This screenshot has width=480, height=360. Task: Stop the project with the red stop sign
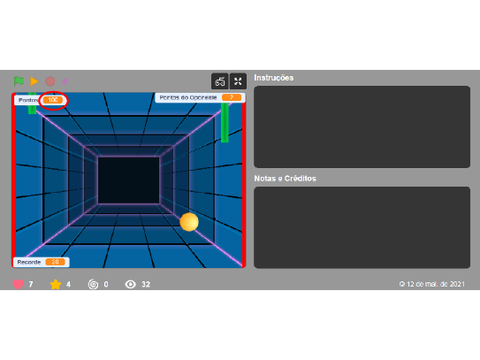pyautogui.click(x=50, y=81)
